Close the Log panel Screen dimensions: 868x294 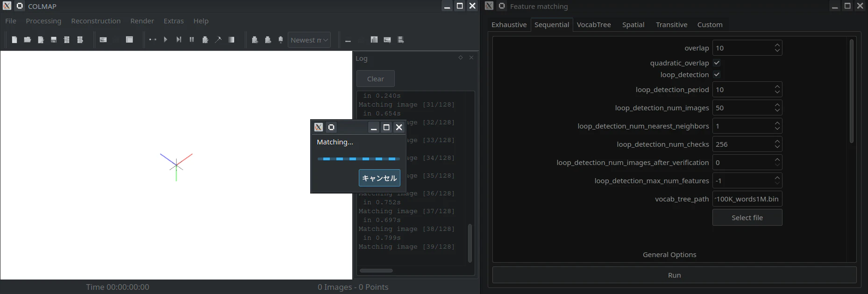(x=471, y=57)
